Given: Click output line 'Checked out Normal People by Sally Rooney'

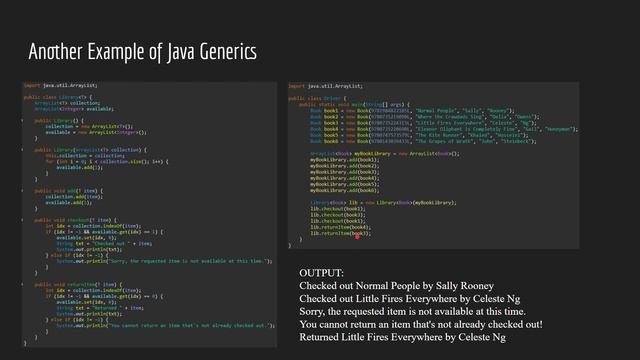Looking at the screenshot, I should 396,286.
